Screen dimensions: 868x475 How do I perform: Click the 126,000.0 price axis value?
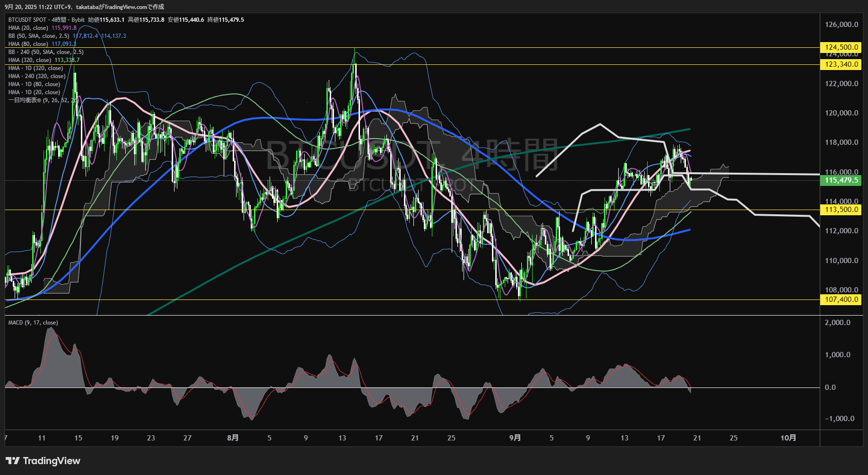[x=842, y=25]
